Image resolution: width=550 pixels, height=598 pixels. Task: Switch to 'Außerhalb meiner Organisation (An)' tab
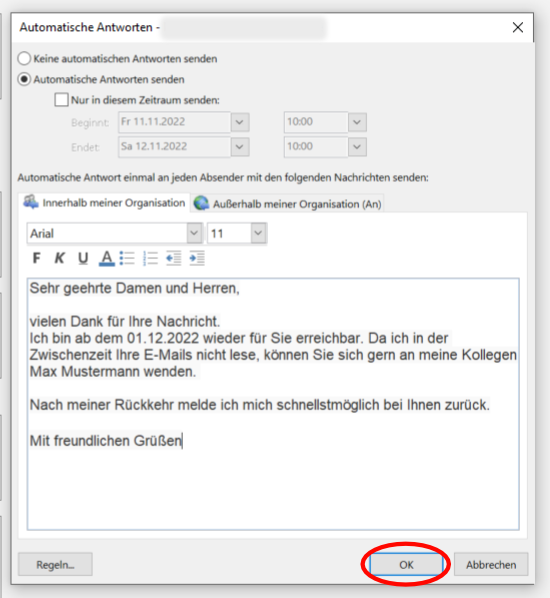[288, 204]
